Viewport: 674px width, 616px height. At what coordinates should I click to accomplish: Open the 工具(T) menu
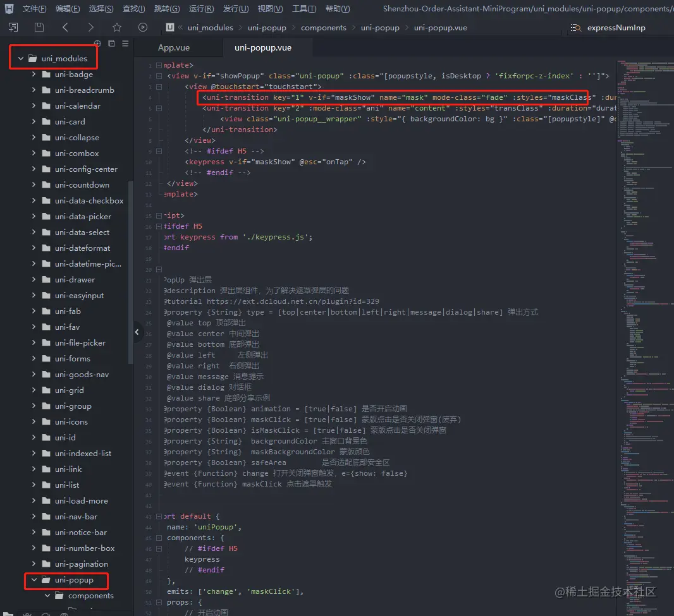point(304,9)
